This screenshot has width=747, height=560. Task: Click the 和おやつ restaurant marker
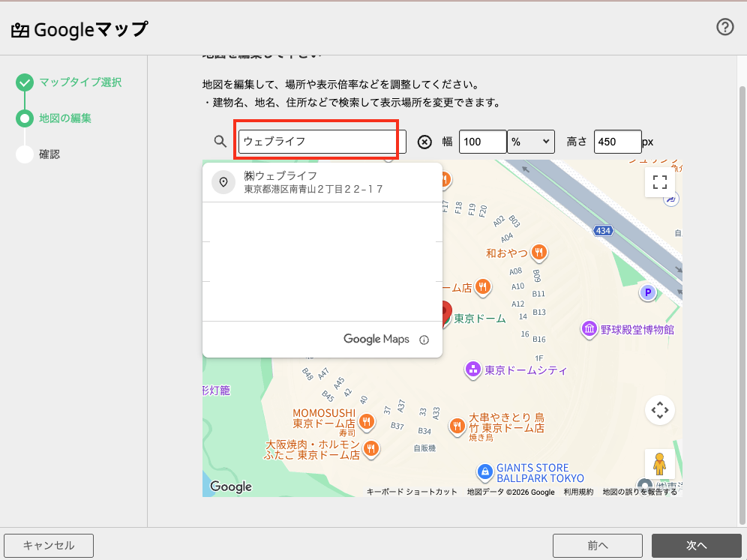[x=538, y=253]
